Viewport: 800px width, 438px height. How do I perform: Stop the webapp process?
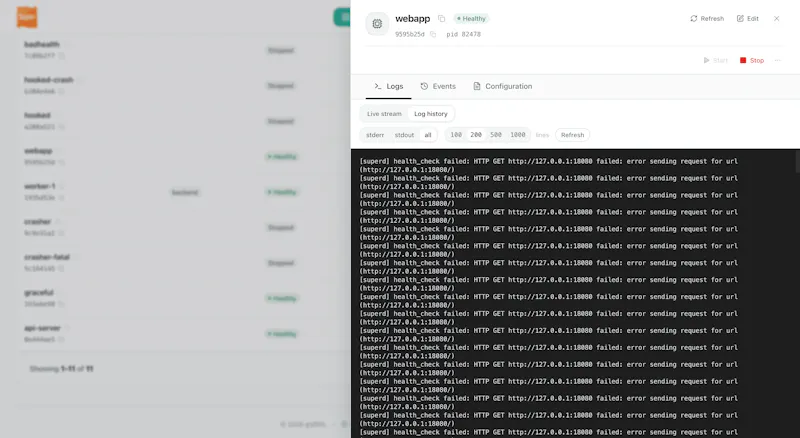click(x=752, y=60)
